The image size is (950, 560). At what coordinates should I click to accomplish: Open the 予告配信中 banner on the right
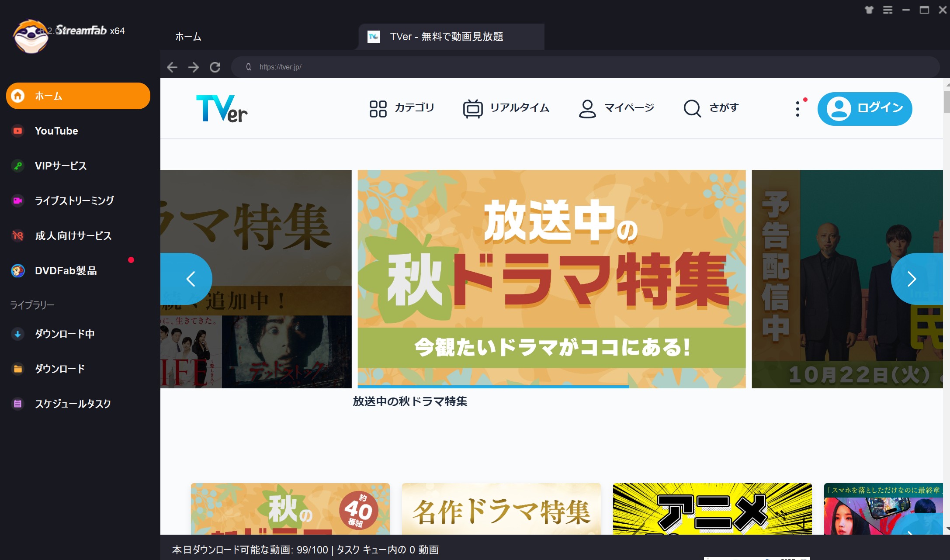tap(847, 279)
